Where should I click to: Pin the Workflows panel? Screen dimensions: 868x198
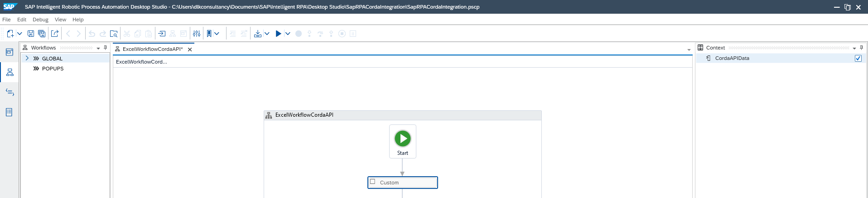(x=106, y=47)
